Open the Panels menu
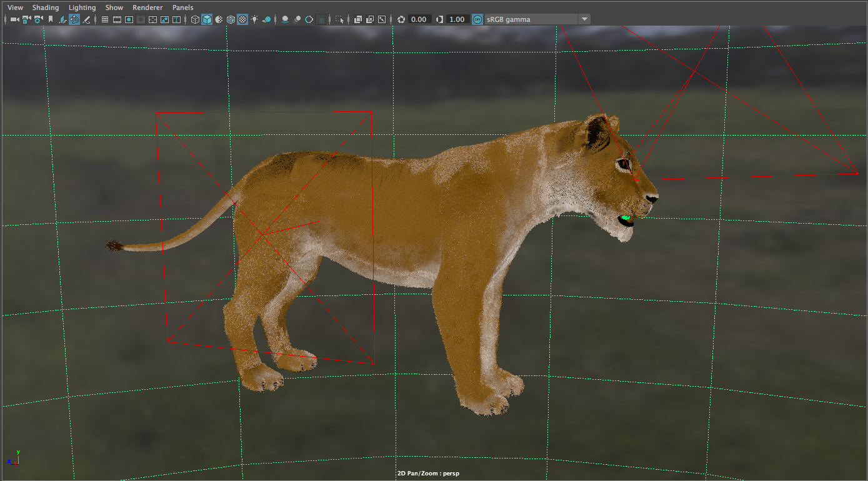The height and width of the screenshot is (481, 868). pos(182,7)
